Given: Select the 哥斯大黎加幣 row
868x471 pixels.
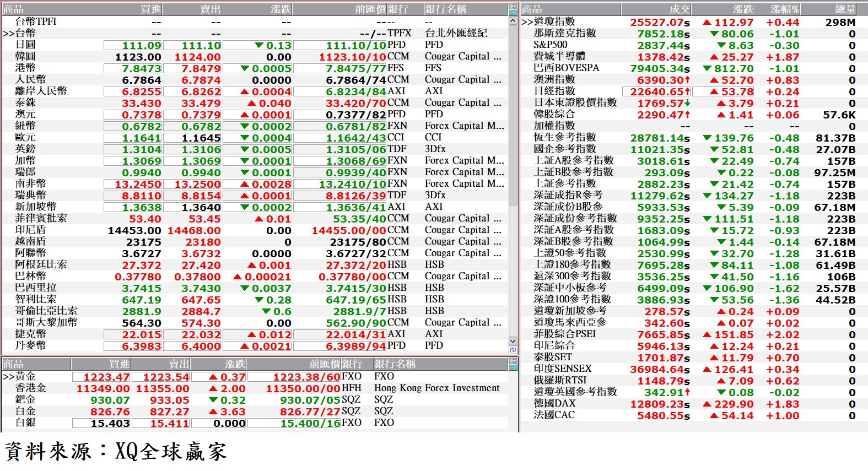Looking at the screenshot, I should coord(255,322).
